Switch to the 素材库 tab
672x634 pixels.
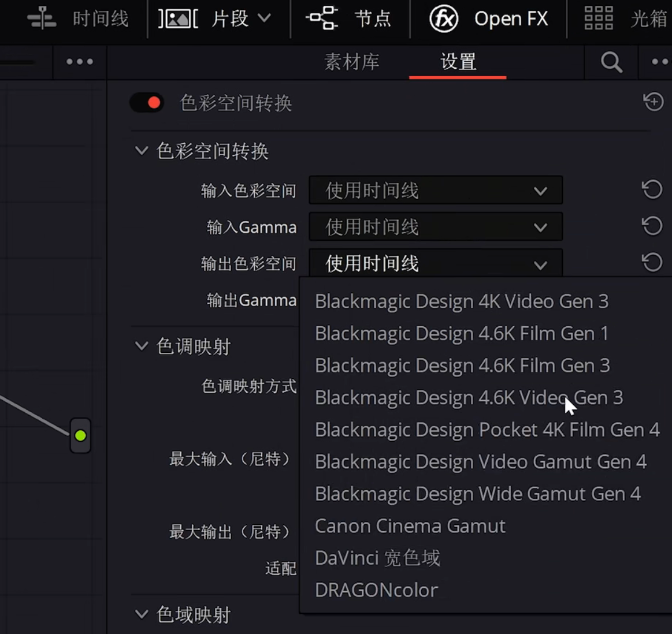(x=352, y=62)
